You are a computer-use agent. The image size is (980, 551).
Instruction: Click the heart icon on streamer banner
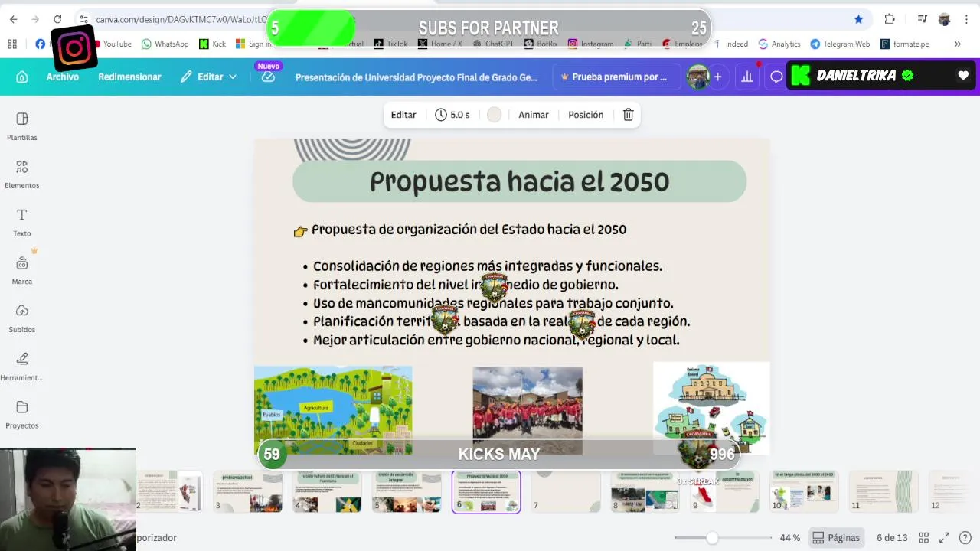pos(963,76)
